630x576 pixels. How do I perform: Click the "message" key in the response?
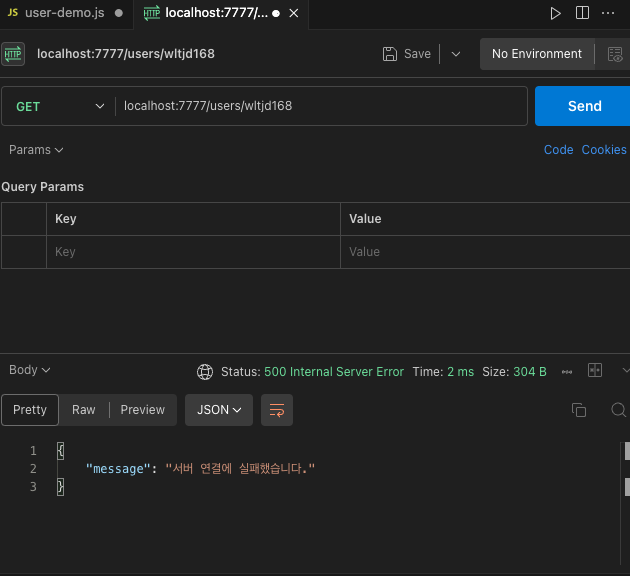(x=118, y=469)
